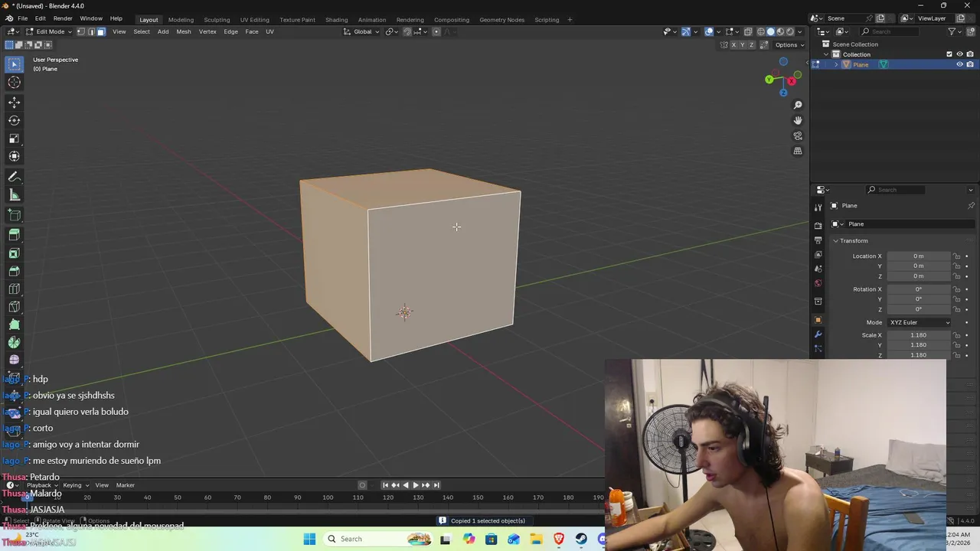Switch to face select mode
The image size is (980, 551).
point(100,31)
